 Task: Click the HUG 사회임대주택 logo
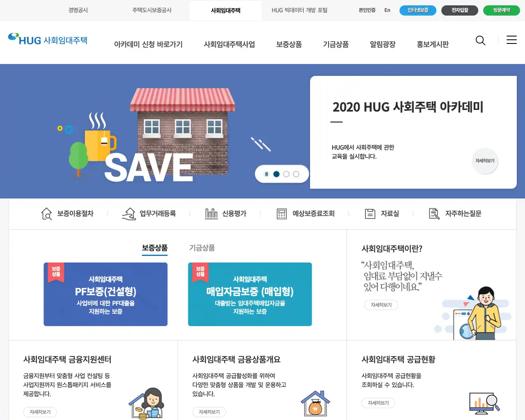[48, 39]
